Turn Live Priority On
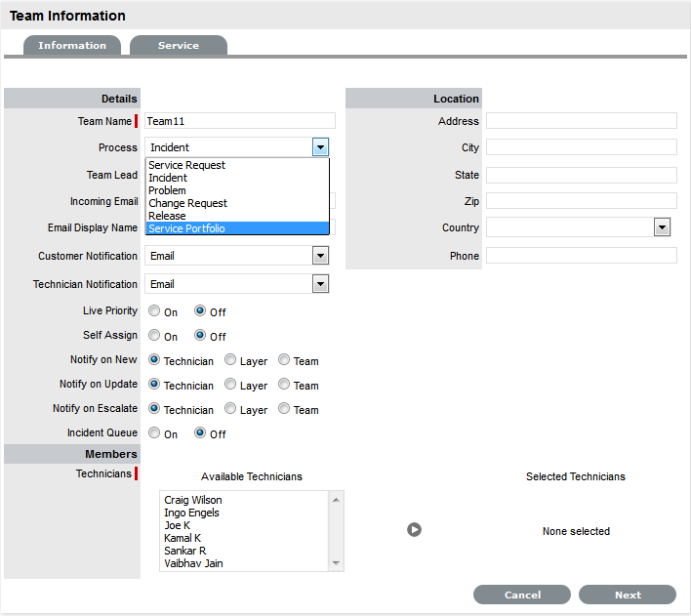The height and width of the screenshot is (616, 691). click(x=154, y=311)
